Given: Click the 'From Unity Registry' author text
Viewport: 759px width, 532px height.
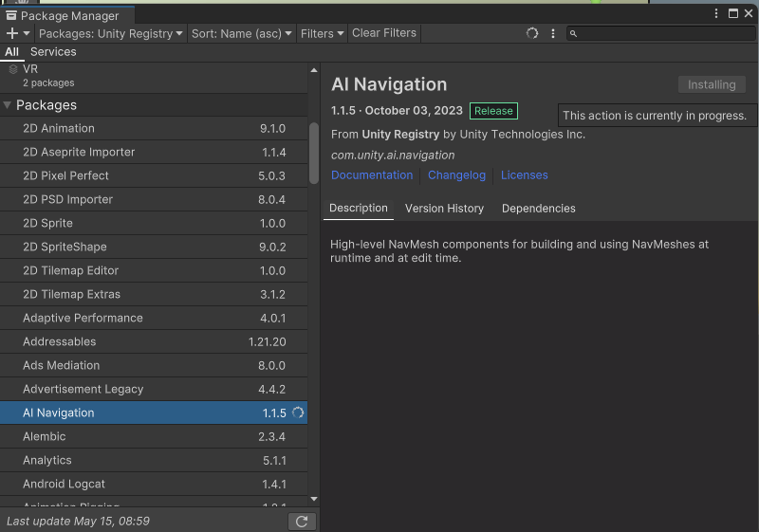Looking at the screenshot, I should (458, 135).
